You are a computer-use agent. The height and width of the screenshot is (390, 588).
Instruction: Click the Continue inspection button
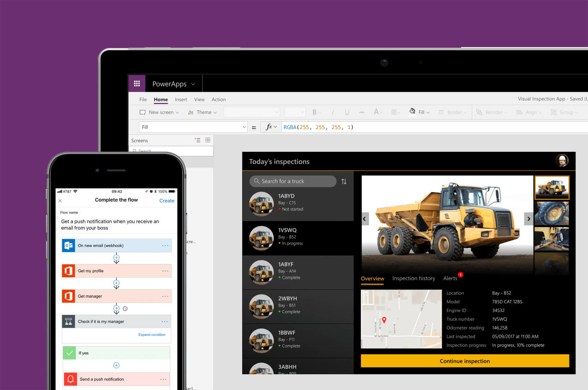click(465, 361)
